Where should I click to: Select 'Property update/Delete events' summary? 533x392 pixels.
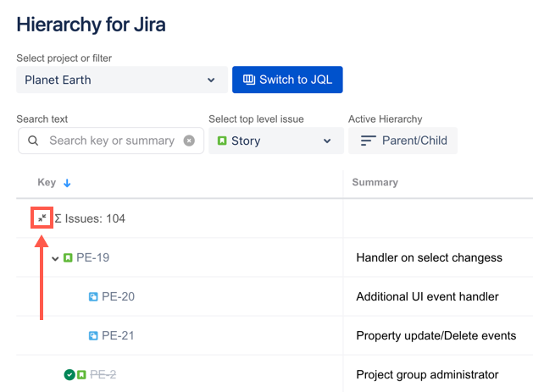pyautogui.click(x=436, y=335)
